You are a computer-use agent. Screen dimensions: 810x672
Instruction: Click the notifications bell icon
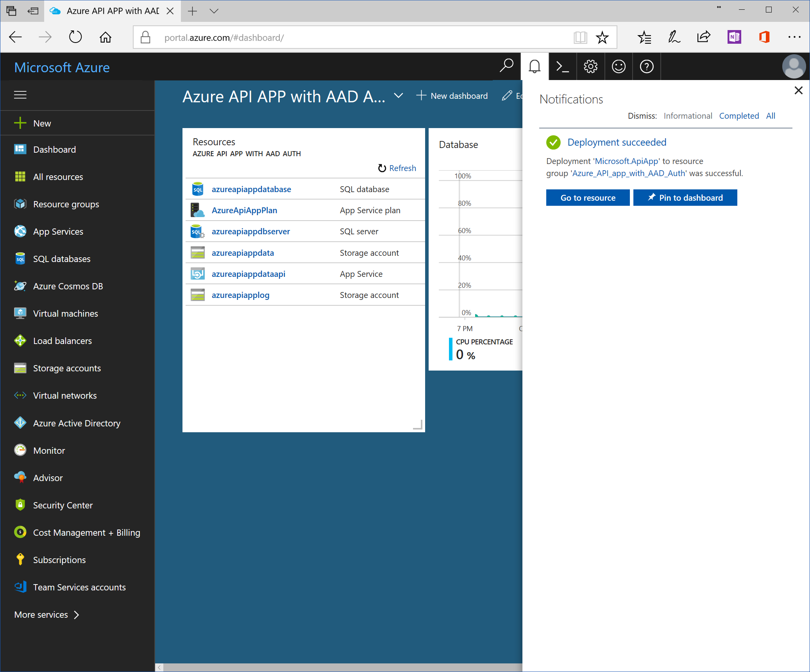coord(534,67)
